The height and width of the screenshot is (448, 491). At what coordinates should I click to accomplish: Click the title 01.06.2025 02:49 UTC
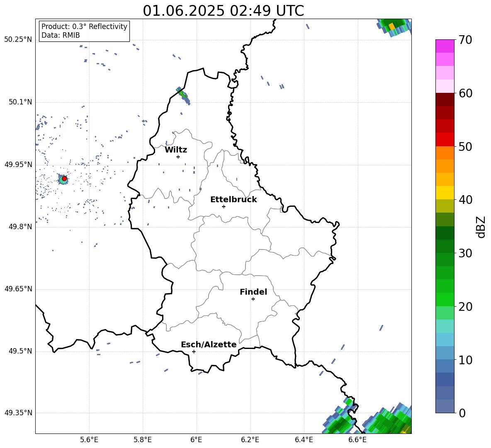coord(223,11)
